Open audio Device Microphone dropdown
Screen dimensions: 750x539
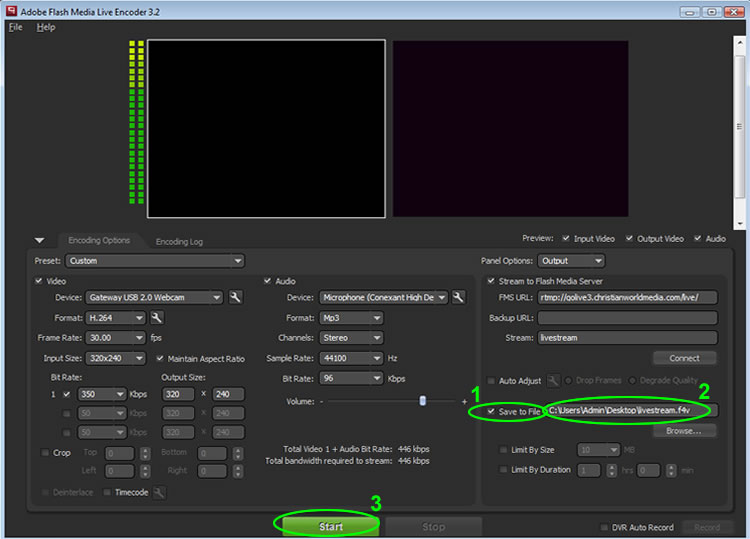[384, 297]
